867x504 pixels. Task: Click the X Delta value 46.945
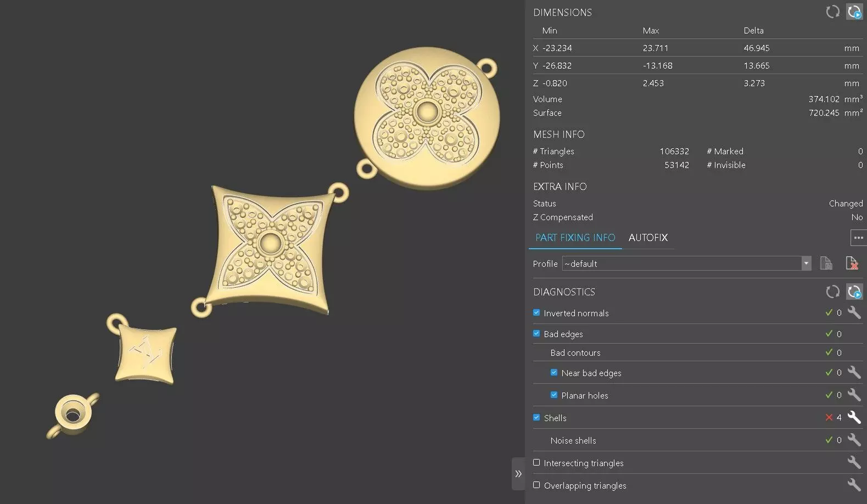757,48
